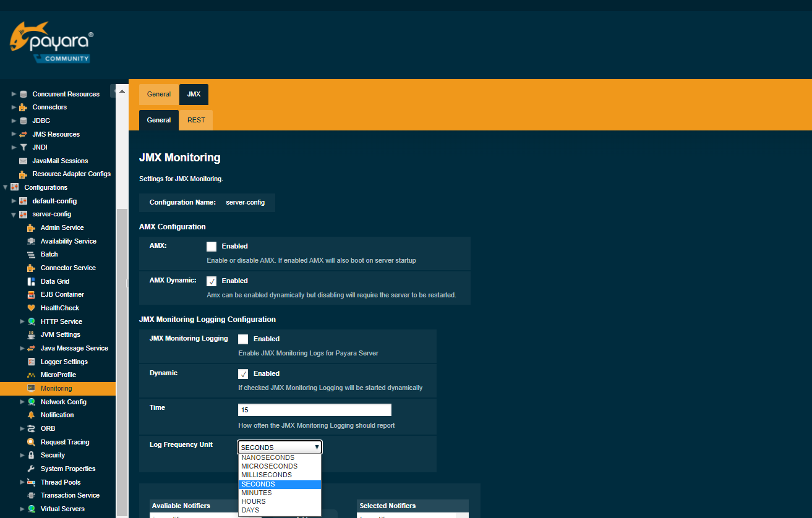
Task: Click the System Properties wrench icon
Action: (32, 469)
